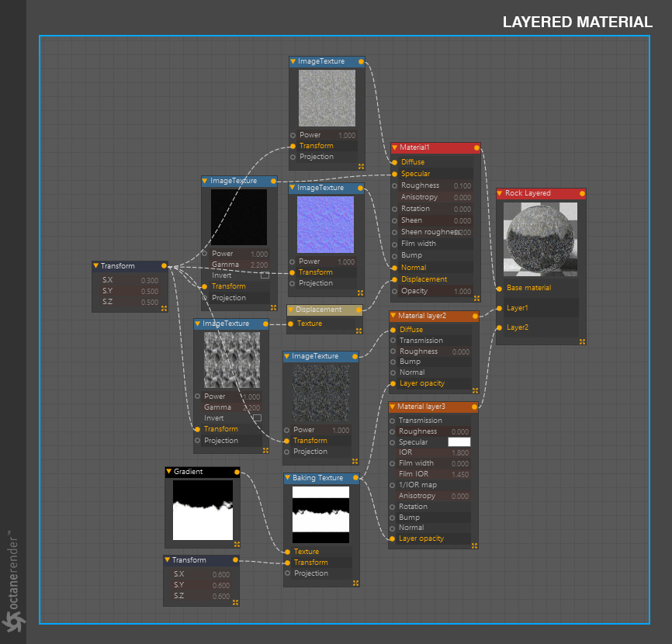Collapse the Transform node with S.X 0.600
Screen dimensions: 672x644
[167, 560]
